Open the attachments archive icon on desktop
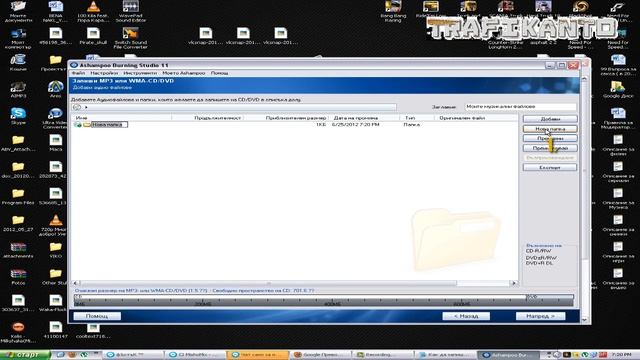The width and height of the screenshot is (640, 360). pos(18,250)
